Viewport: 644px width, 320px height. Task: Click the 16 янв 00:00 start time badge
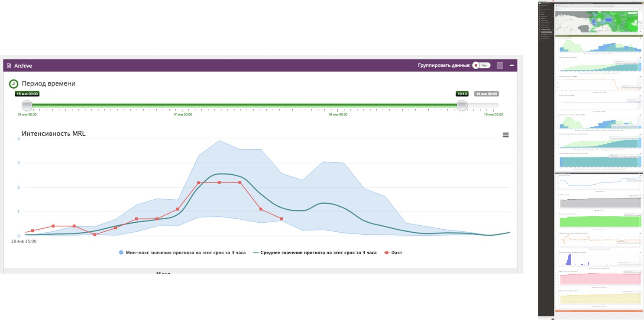[27, 94]
